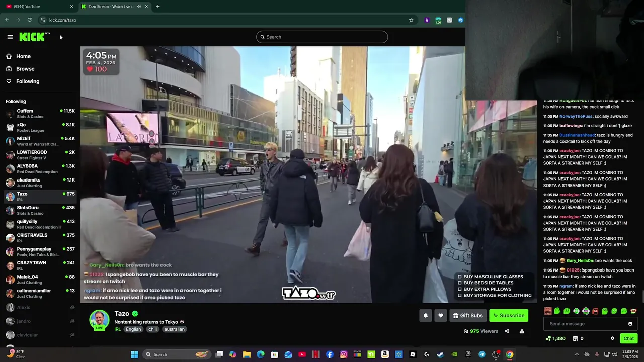Open a new browser tab
This screenshot has height=362, width=644.
click(x=157, y=6)
